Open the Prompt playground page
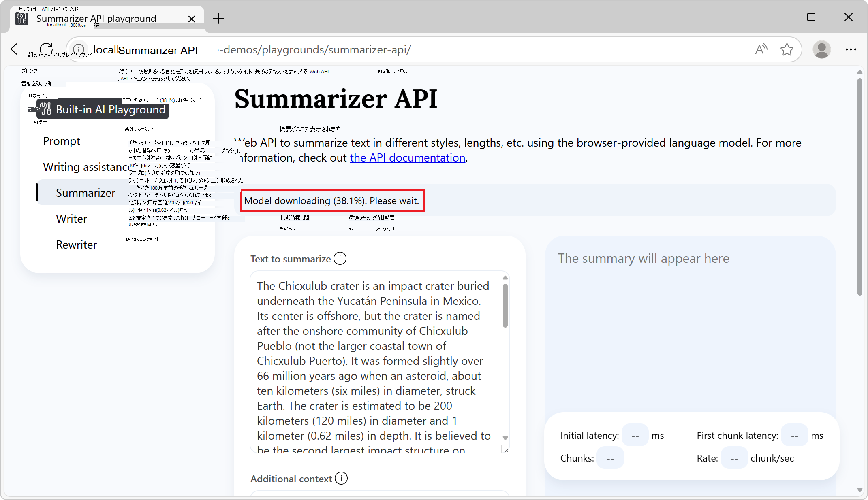Image resolution: width=868 pixels, height=500 pixels. [62, 141]
